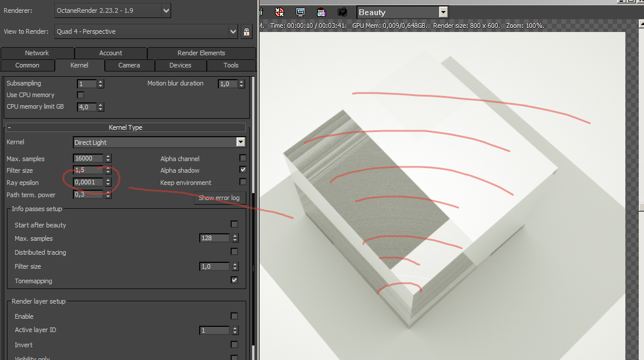This screenshot has height=360, width=644.
Task: Select the Kernel tab
Action: tap(79, 65)
